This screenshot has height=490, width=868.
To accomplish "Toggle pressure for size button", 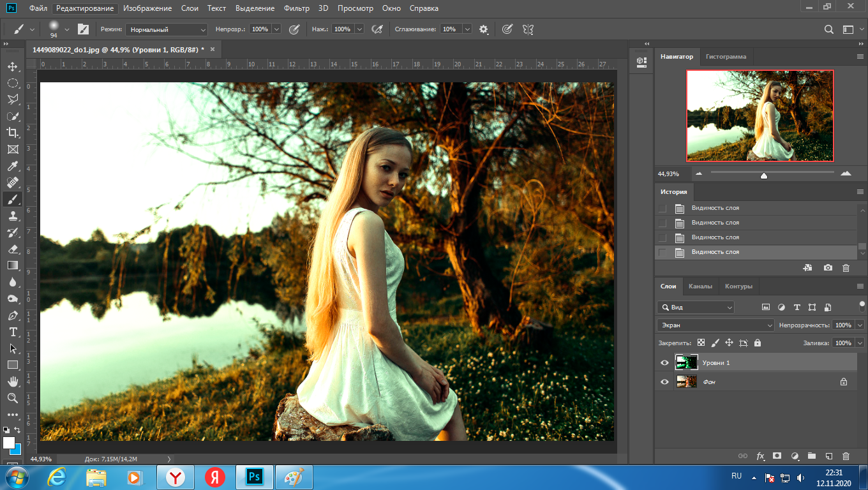I will (507, 29).
